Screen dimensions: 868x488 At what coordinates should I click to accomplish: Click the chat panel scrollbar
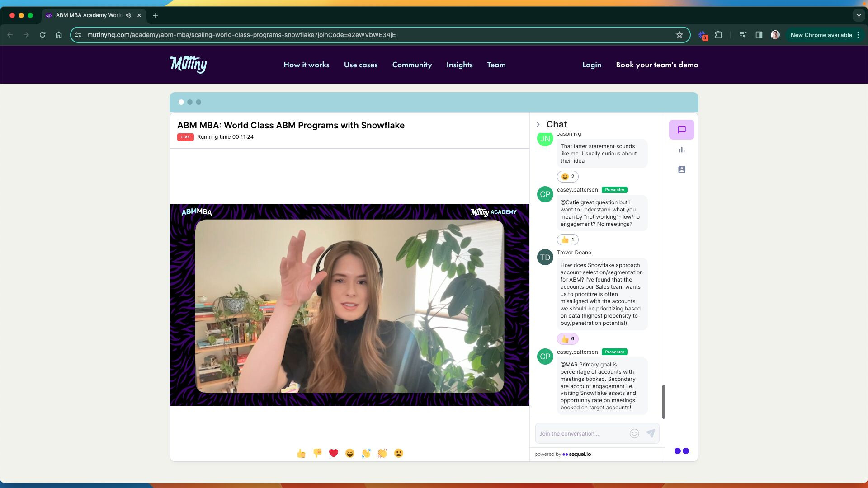(663, 402)
